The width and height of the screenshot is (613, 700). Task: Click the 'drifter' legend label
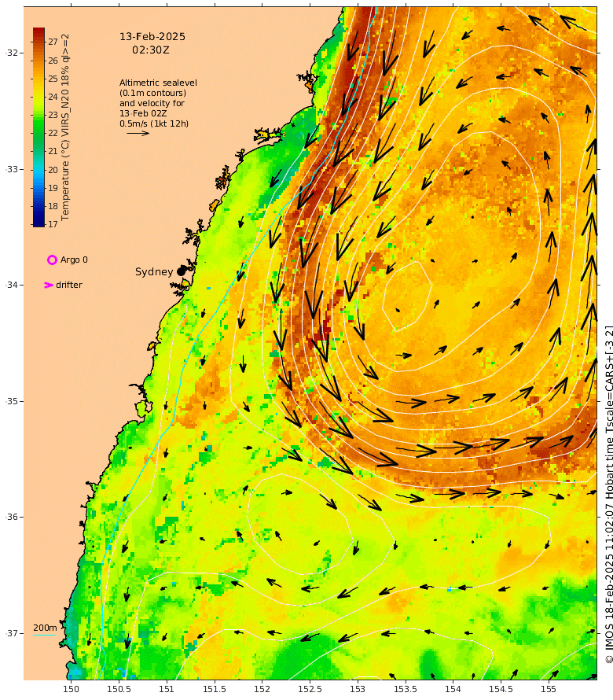click(x=69, y=285)
